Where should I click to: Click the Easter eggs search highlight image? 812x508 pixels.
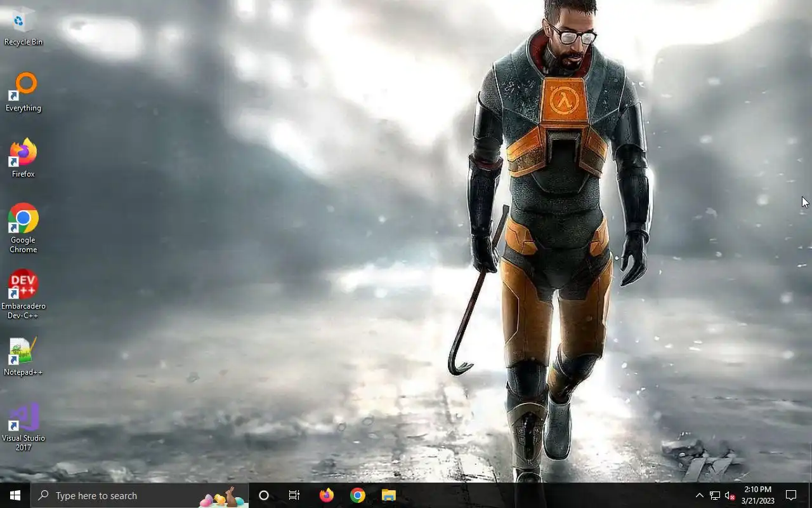(222, 497)
